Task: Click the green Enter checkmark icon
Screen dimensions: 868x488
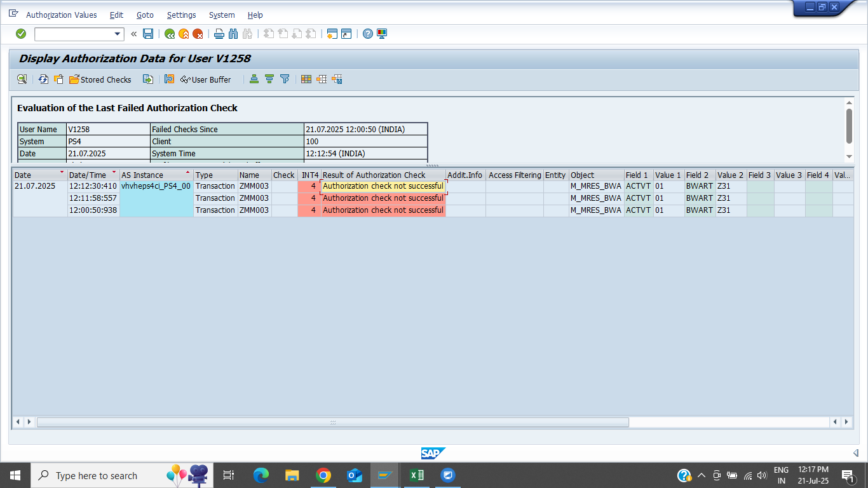Action: (x=21, y=34)
